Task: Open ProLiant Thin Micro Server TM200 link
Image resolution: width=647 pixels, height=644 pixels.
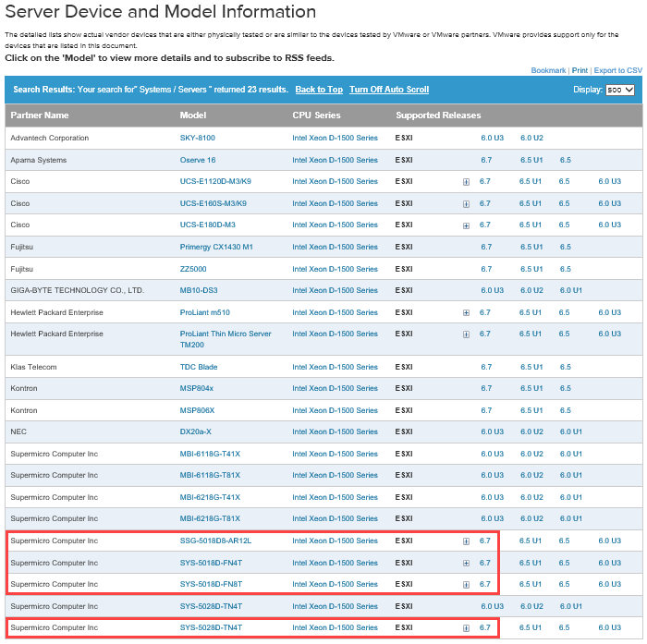Action: [226, 339]
